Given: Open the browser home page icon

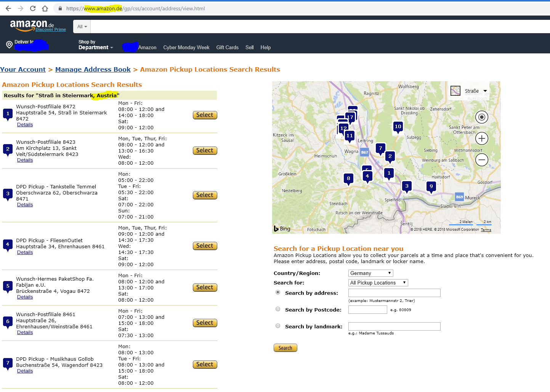Looking at the screenshot, I should [x=45, y=8].
